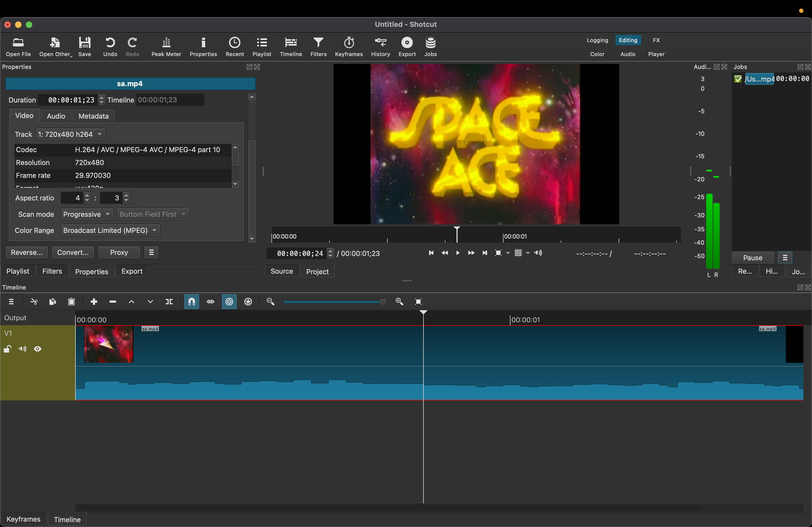The width and height of the screenshot is (812, 527).
Task: Click the Peak Meter toolbar icon
Action: coord(166,46)
